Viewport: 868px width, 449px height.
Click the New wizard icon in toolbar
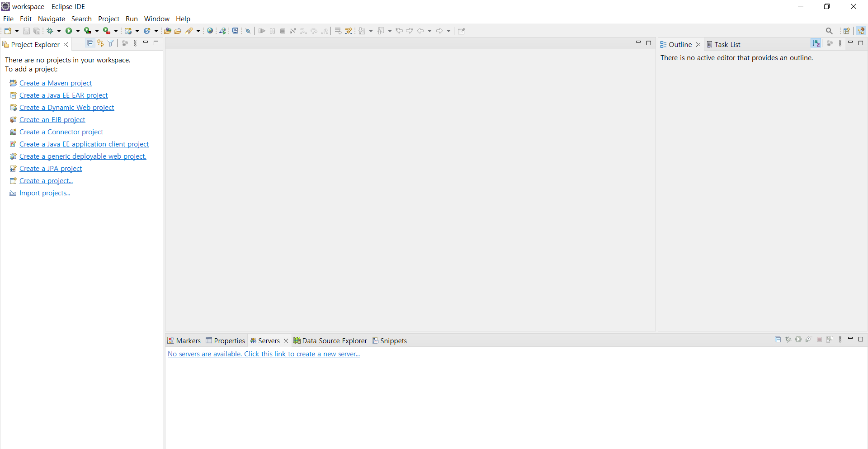point(8,31)
